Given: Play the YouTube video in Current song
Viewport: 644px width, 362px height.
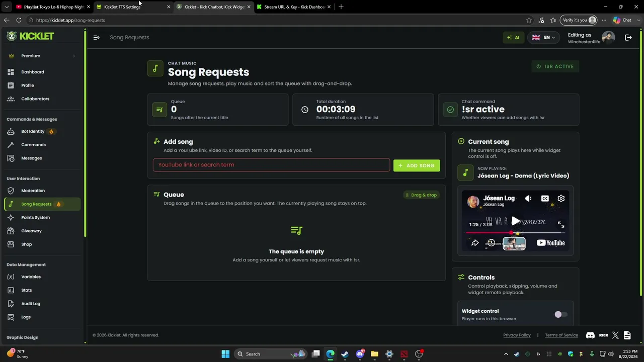Looking at the screenshot, I should pos(515,221).
